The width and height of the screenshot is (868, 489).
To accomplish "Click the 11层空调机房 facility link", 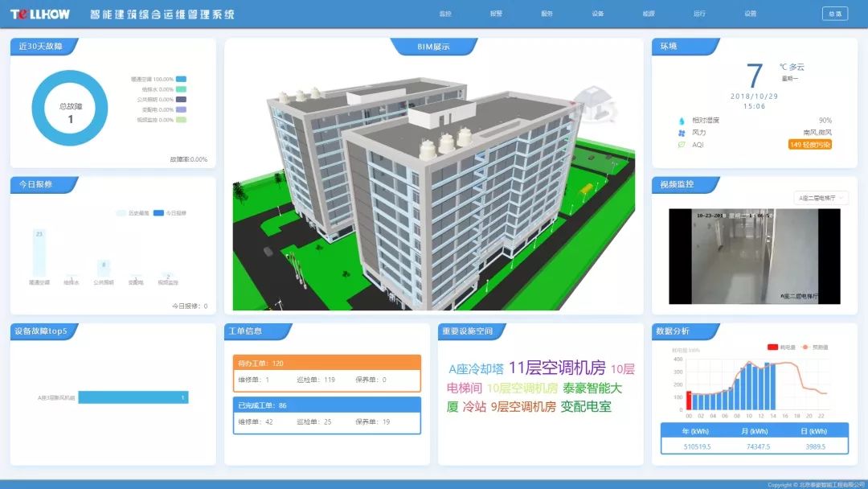I will 557,368.
